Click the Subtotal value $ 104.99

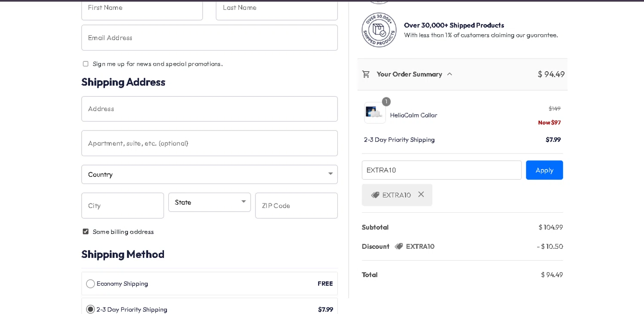pos(551,227)
